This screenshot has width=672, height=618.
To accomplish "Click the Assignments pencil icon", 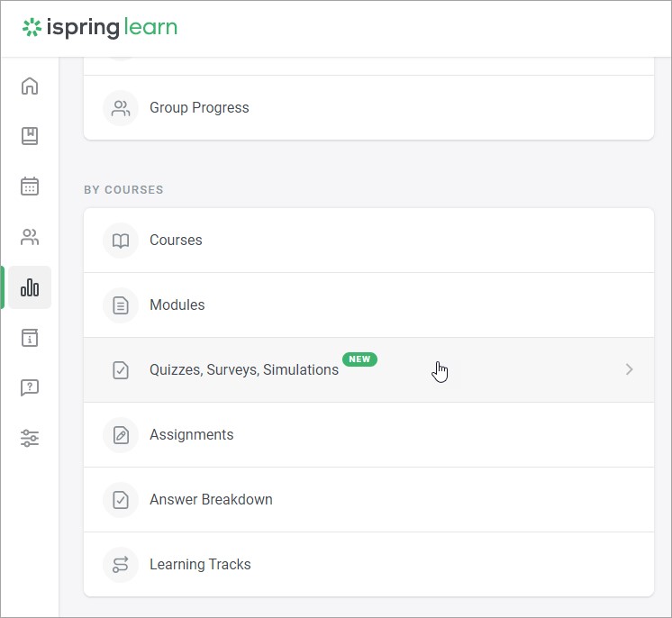I will (x=121, y=435).
